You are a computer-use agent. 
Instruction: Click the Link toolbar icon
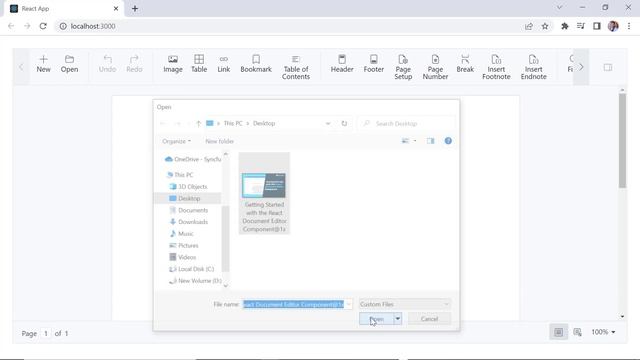[x=223, y=64]
